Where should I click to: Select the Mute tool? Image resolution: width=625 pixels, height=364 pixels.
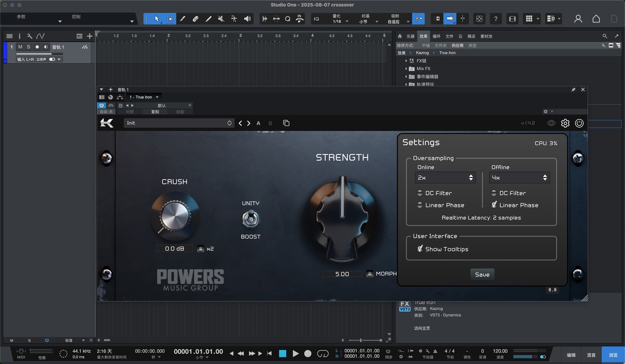[221, 19]
